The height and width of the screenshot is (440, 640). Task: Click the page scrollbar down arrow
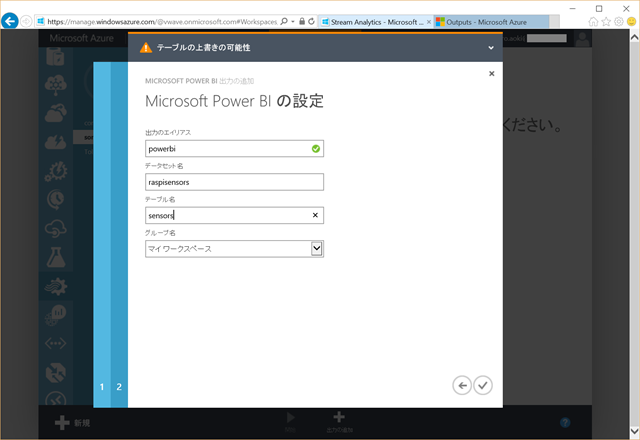635,431
